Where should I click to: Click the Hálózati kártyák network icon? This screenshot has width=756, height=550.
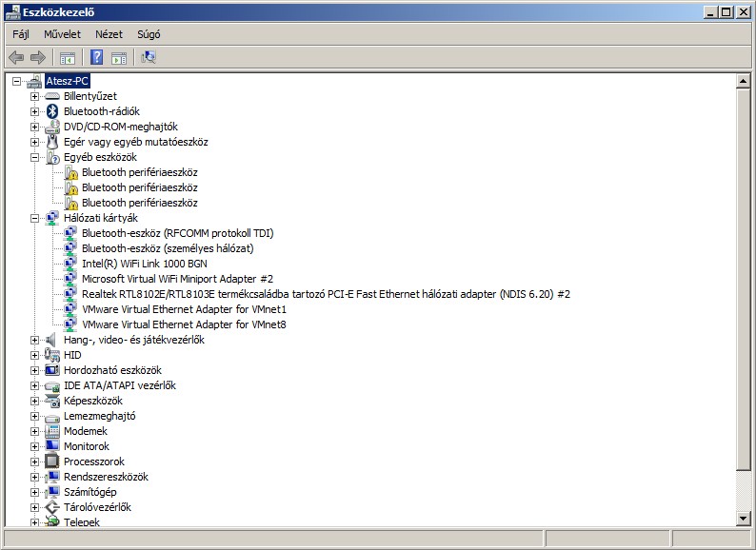(52, 218)
